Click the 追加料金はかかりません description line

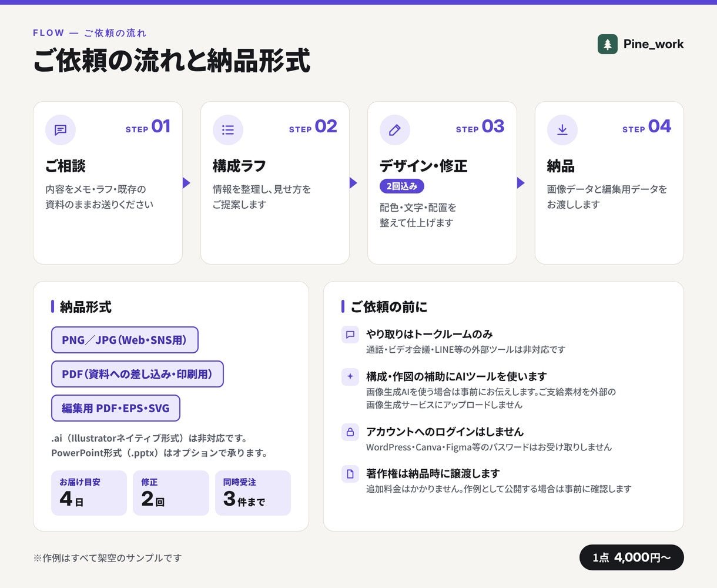tap(499, 489)
